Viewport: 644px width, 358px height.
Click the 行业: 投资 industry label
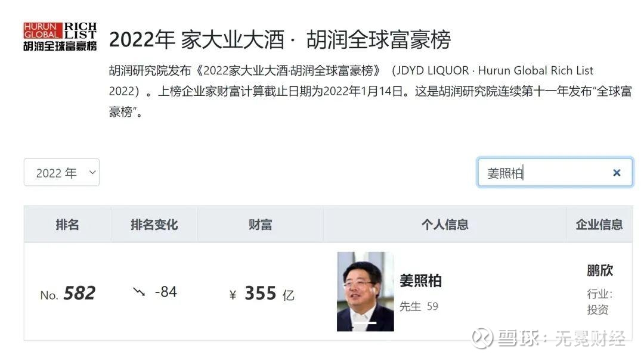[x=600, y=301]
